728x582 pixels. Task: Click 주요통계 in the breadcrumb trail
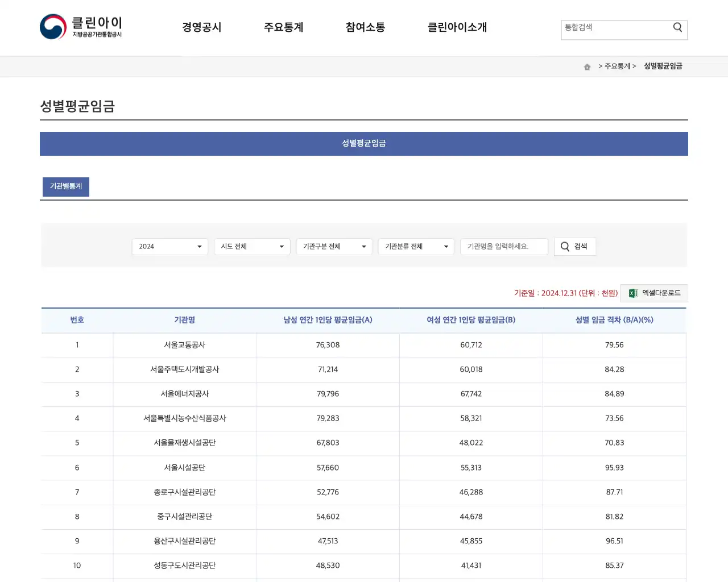[x=616, y=66]
